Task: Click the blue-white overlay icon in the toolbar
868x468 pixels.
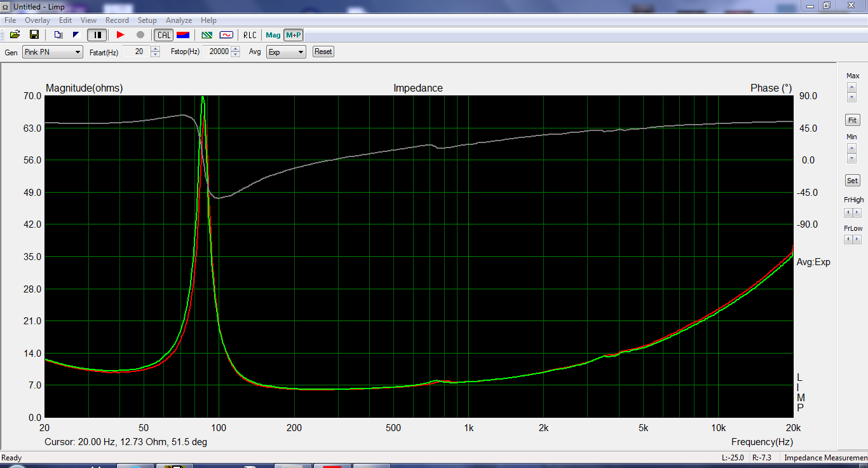Action: coord(76,35)
